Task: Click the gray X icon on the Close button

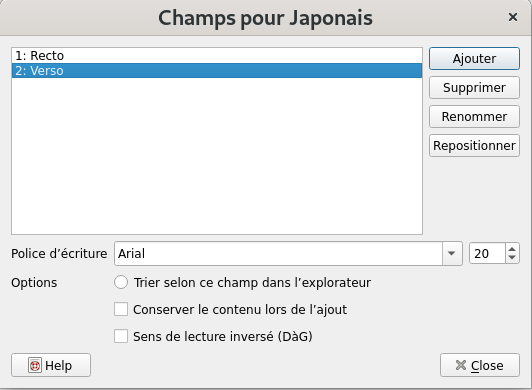Action: 461,365
